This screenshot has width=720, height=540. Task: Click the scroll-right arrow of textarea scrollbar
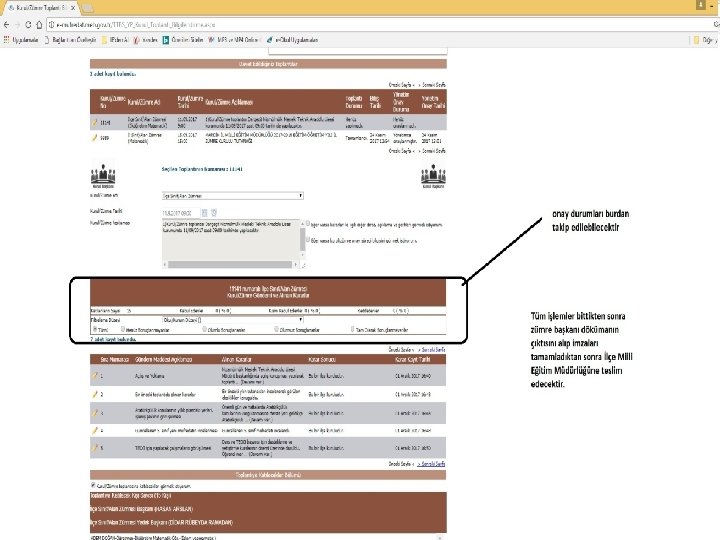point(296,264)
